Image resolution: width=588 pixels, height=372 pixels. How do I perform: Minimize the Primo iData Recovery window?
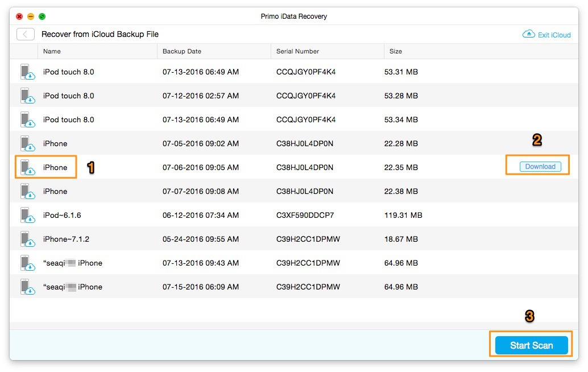pyautogui.click(x=31, y=16)
